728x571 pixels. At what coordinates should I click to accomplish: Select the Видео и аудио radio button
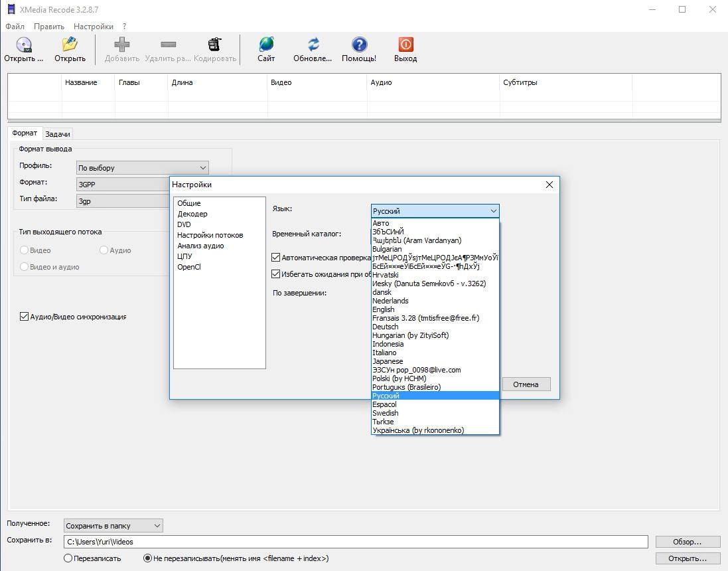point(24,267)
